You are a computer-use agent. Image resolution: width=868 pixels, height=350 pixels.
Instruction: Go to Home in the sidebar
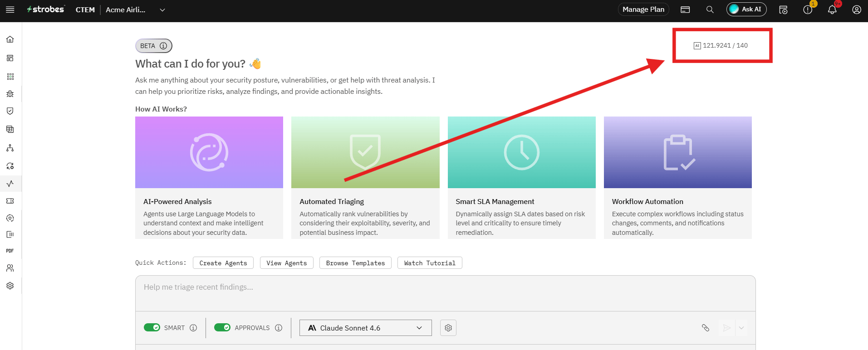pos(10,39)
